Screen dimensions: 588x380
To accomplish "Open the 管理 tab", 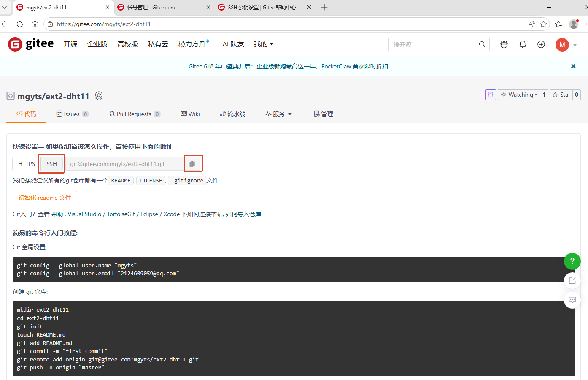I will coord(324,114).
